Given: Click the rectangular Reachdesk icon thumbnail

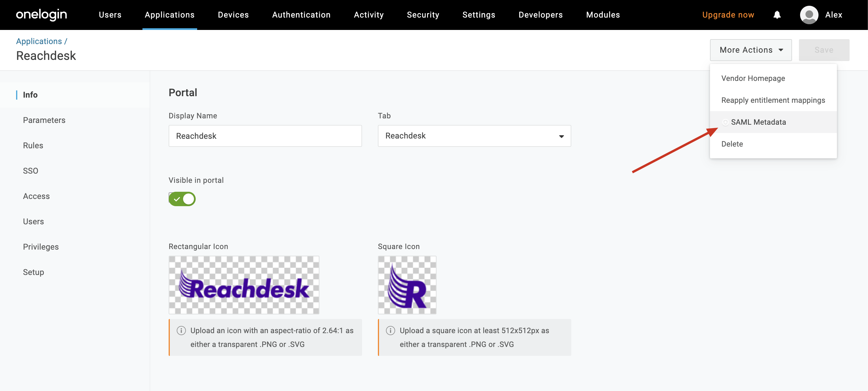Looking at the screenshot, I should click(x=244, y=285).
